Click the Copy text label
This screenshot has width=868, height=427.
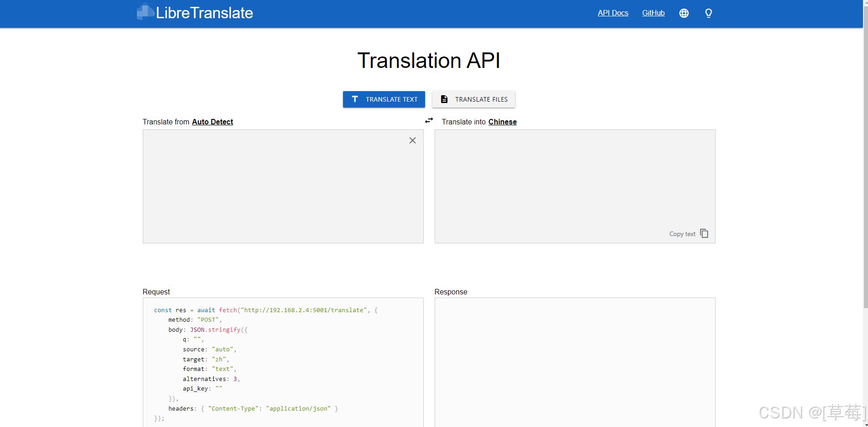click(682, 233)
